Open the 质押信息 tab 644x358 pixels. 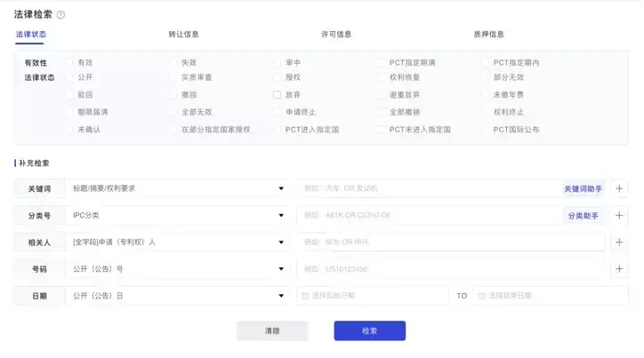click(489, 35)
